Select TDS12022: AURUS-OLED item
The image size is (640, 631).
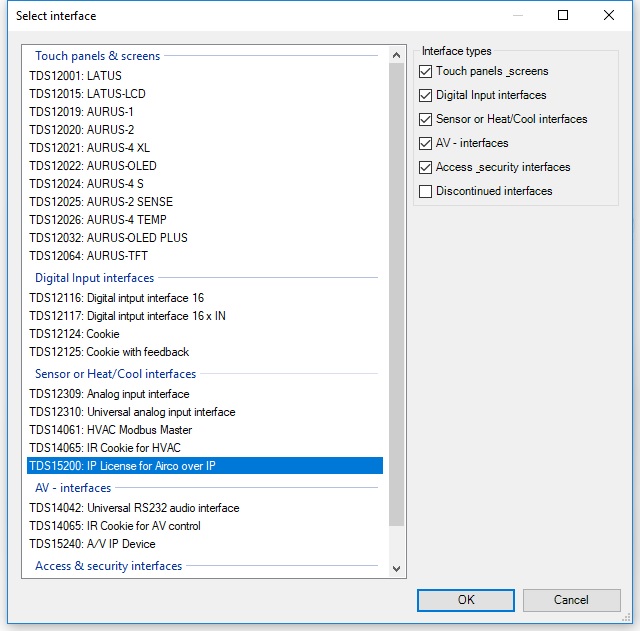point(93,166)
